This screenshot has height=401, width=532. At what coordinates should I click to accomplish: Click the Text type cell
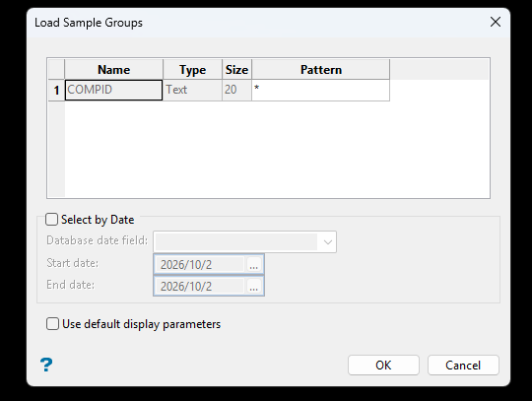tap(192, 90)
